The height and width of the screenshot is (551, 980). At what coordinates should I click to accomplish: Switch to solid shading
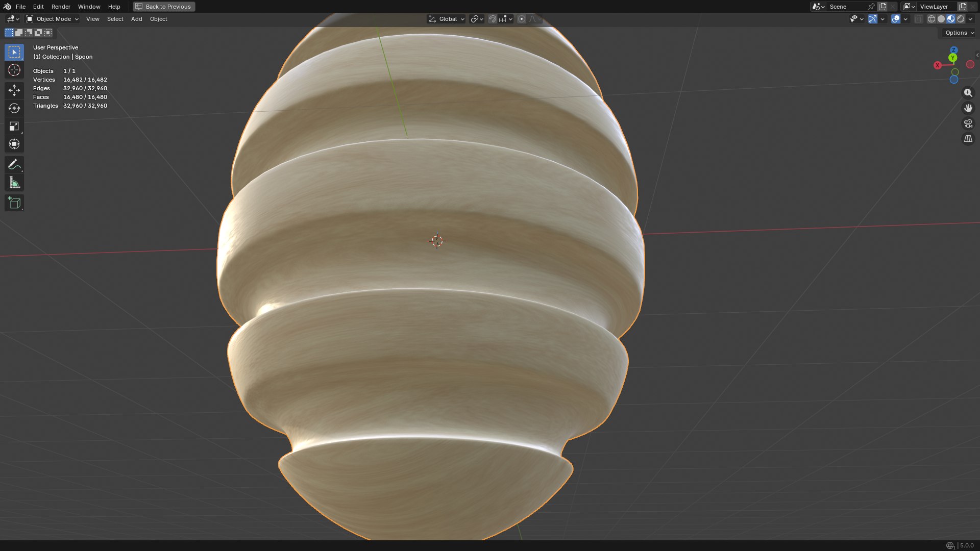tap(941, 19)
